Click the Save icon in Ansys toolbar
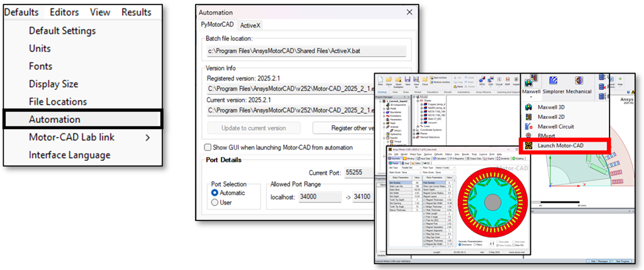This screenshot has height=270, width=644. (x=408, y=79)
